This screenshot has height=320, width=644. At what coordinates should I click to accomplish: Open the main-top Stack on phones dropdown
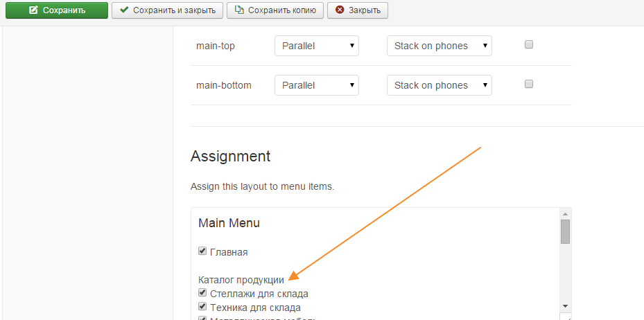(439, 46)
